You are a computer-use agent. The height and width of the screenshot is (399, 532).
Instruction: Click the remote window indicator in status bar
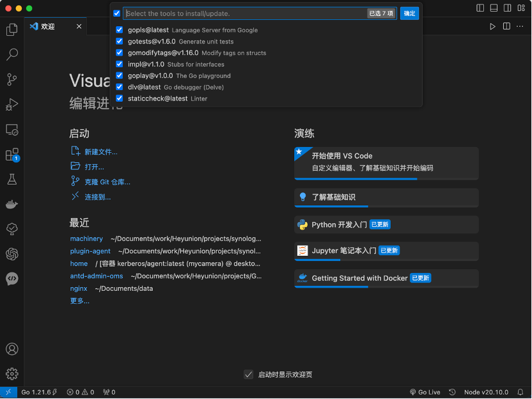click(8, 392)
